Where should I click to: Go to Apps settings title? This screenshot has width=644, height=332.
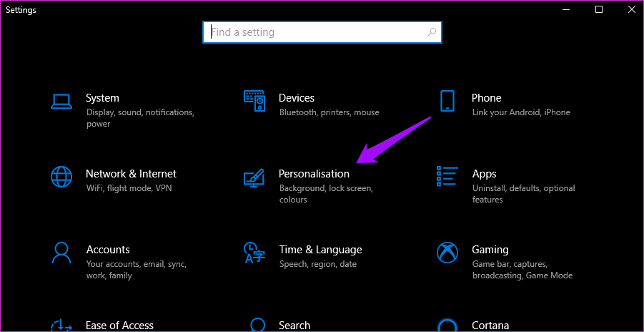coord(484,174)
